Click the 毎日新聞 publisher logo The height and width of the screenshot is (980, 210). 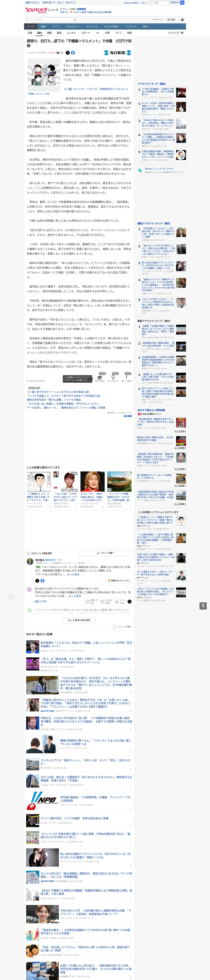pos(118,53)
